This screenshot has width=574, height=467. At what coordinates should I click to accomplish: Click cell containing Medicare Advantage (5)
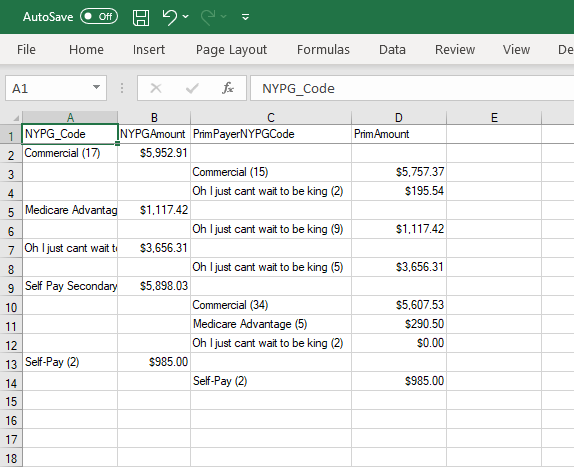coord(271,324)
